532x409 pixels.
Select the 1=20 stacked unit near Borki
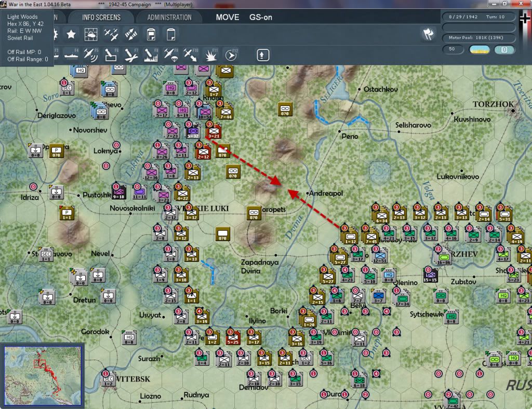[308, 320]
